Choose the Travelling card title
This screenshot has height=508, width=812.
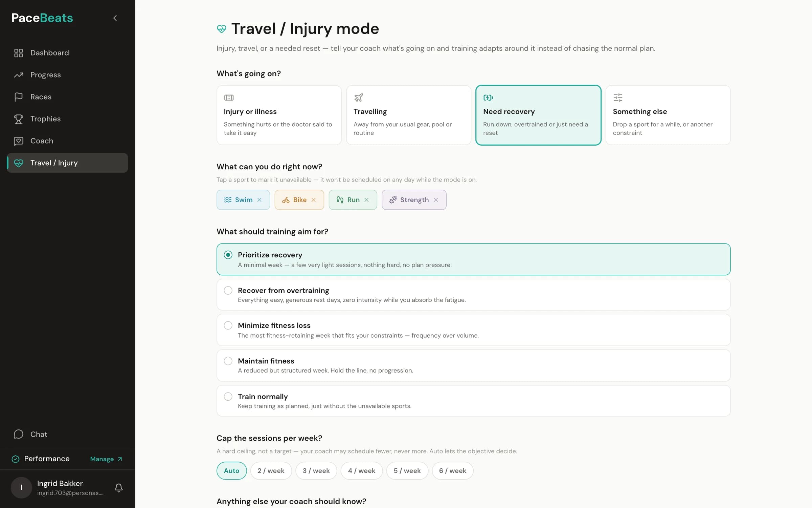click(370, 111)
